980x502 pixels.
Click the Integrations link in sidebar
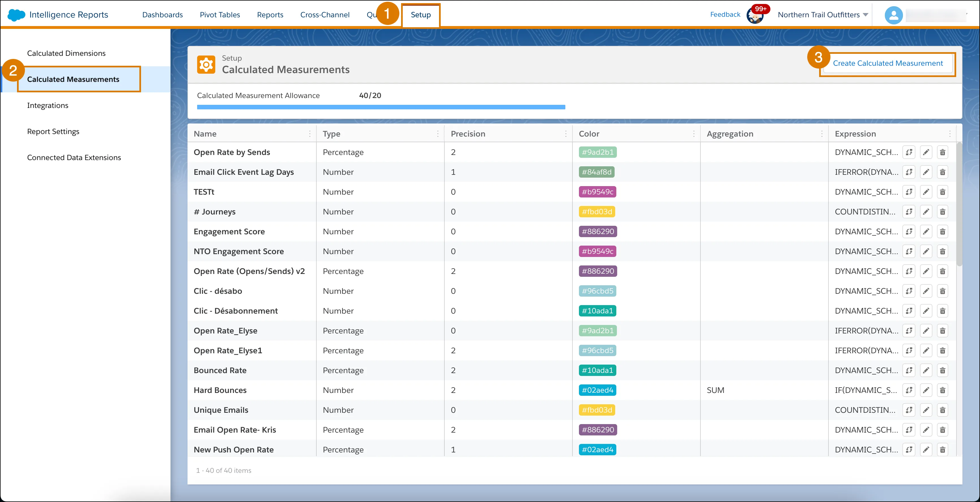47,105
